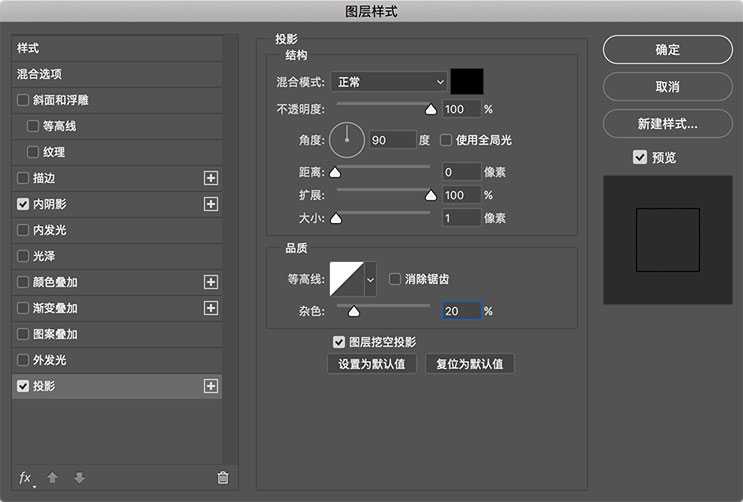This screenshot has width=743, height=502.
Task: Add another 投影 effect with plus icon
Action: click(x=211, y=386)
